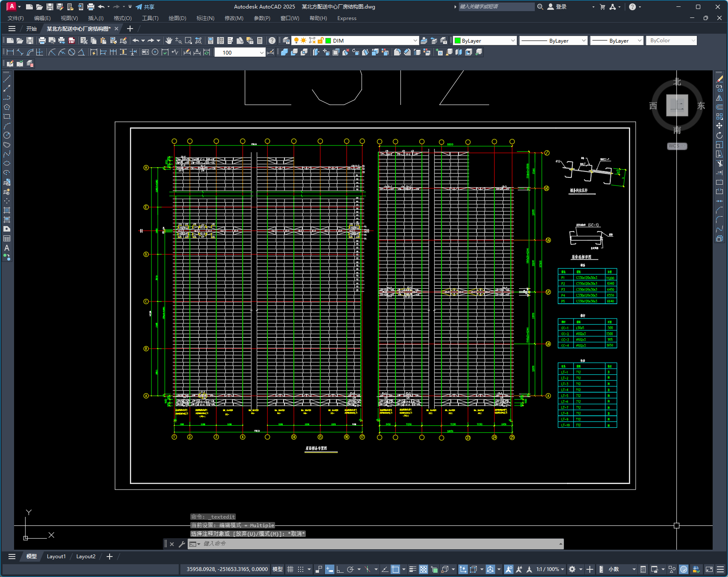Click the 共享 share button

pos(145,7)
